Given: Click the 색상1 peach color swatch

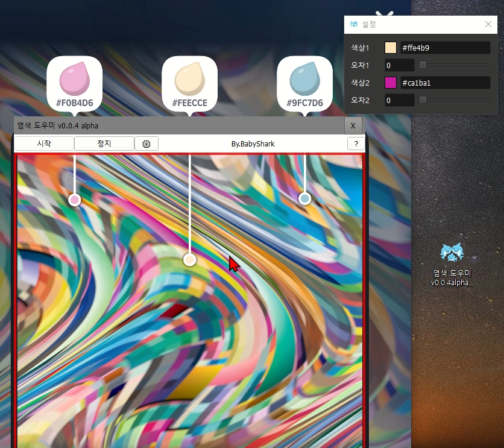Looking at the screenshot, I should 391,48.
